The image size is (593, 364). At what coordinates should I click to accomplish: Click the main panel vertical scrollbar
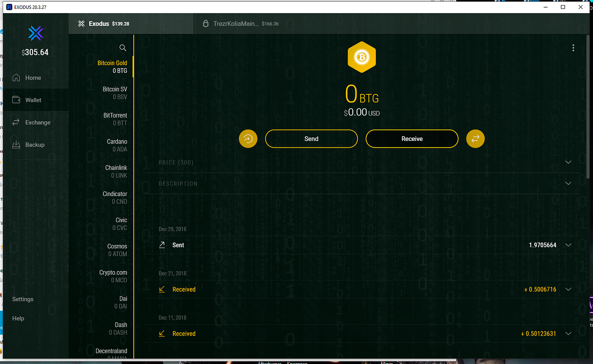588,106
